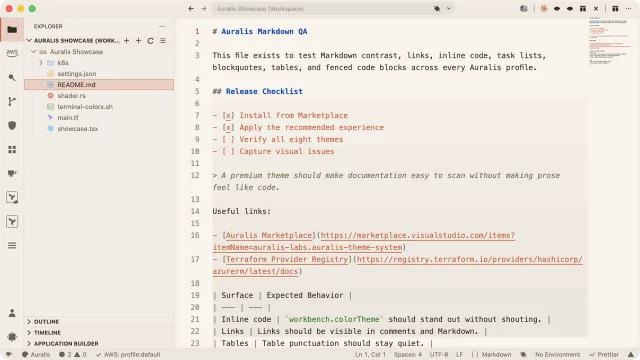Open the Manage gear in the activity bar
The width and height of the screenshot is (640, 360).
(12, 337)
